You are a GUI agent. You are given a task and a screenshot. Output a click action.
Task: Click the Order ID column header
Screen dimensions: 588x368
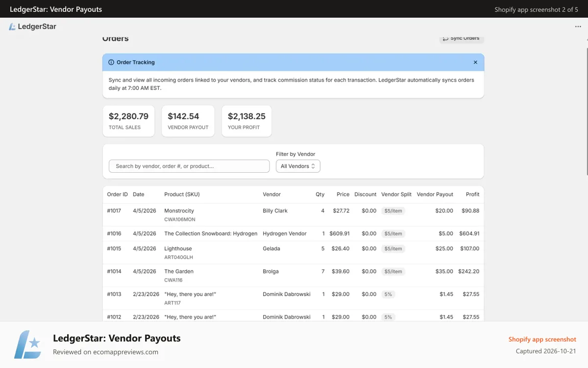(x=118, y=194)
